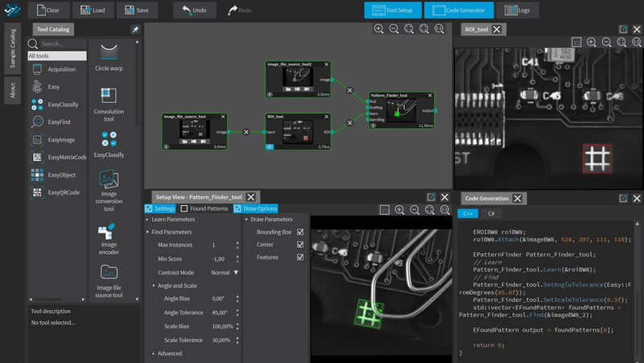Viewport: 644px width, 363px height.
Task: Expand the Advanced section
Action: click(x=170, y=353)
